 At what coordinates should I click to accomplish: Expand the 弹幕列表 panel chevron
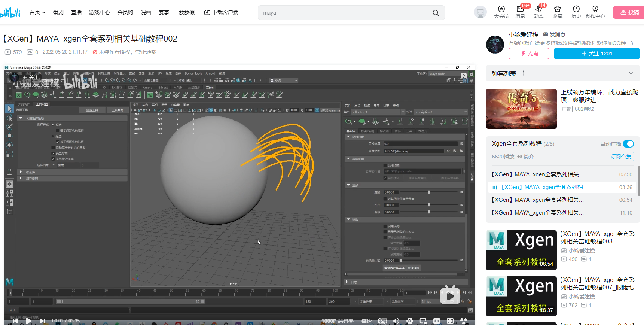pos(631,73)
